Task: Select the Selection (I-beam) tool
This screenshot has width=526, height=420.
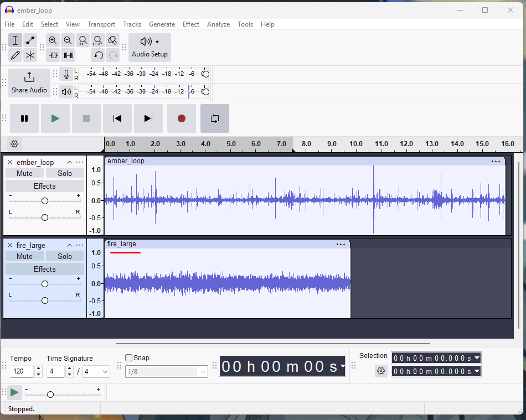Action: 15,40
